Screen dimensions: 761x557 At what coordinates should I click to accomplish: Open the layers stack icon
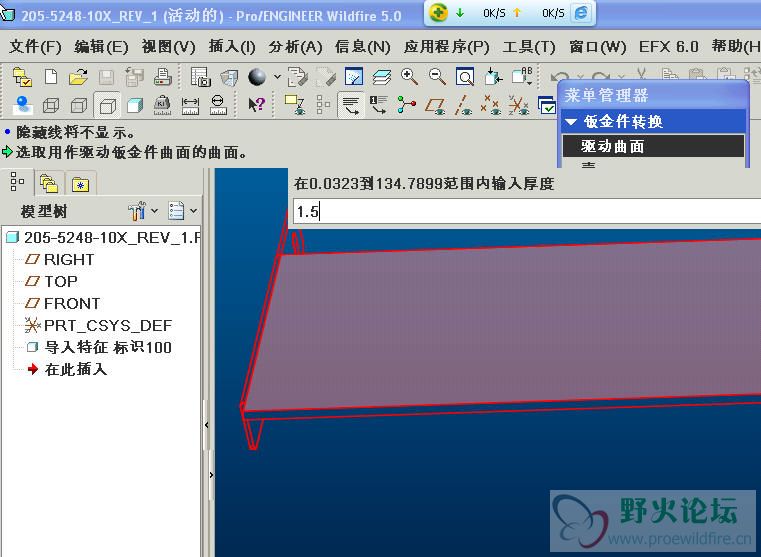click(x=382, y=77)
